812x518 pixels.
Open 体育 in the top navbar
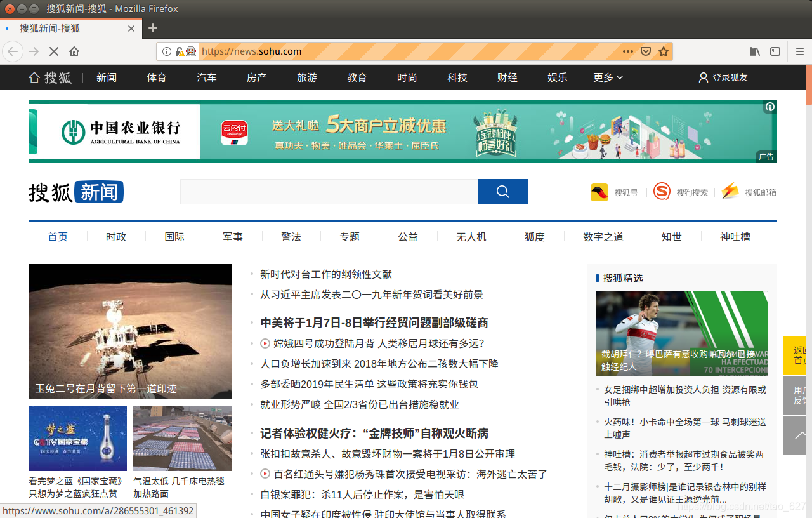(x=157, y=77)
